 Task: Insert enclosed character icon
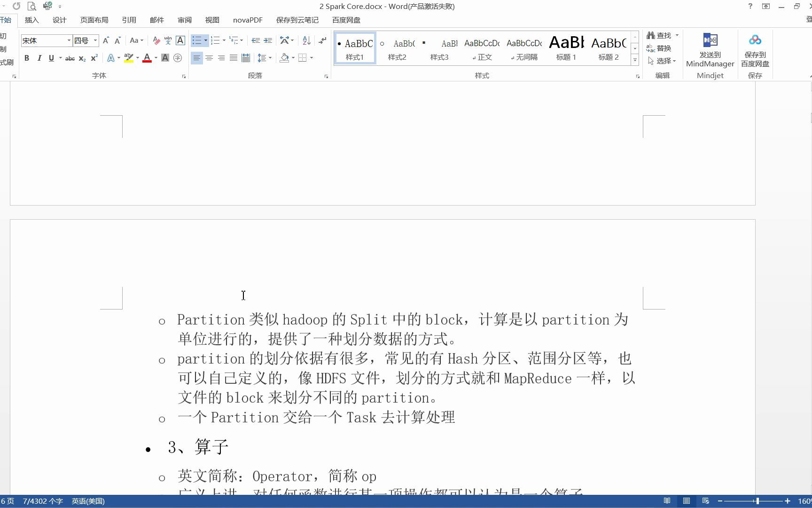(x=178, y=58)
